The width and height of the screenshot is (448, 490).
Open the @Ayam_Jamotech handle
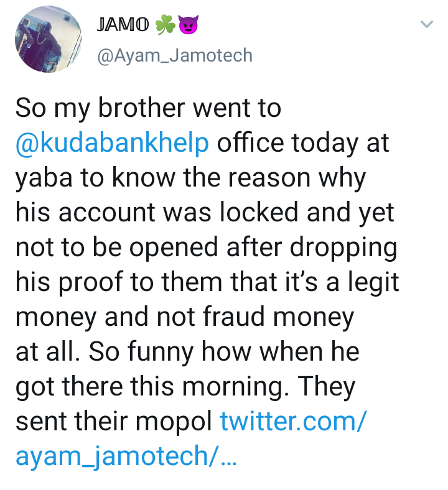pyautogui.click(x=175, y=55)
